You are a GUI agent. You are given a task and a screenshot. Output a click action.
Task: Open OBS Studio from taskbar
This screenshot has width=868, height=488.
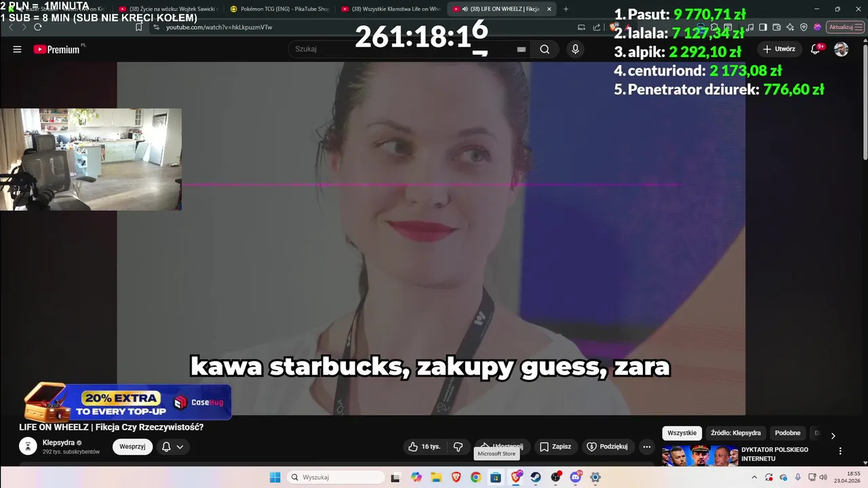(556, 477)
